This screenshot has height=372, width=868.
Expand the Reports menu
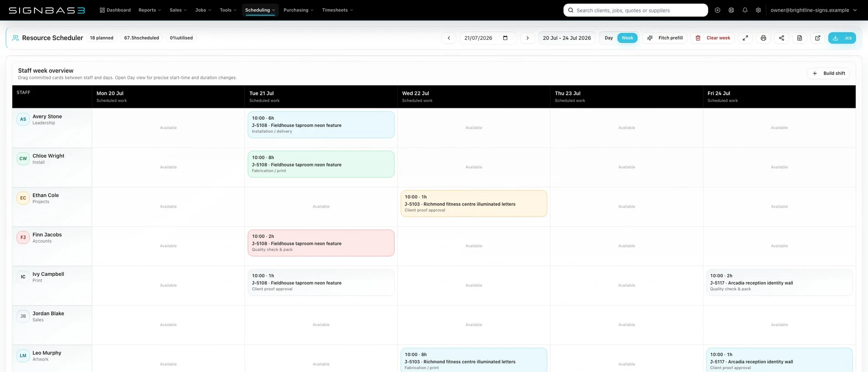(149, 10)
